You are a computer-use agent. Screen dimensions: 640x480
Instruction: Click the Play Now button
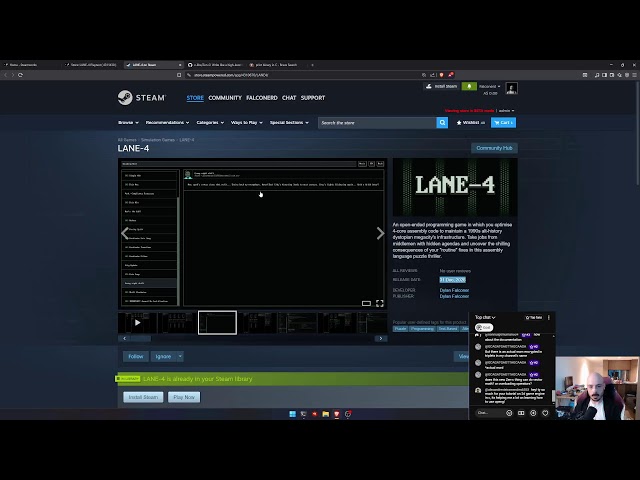point(184,397)
